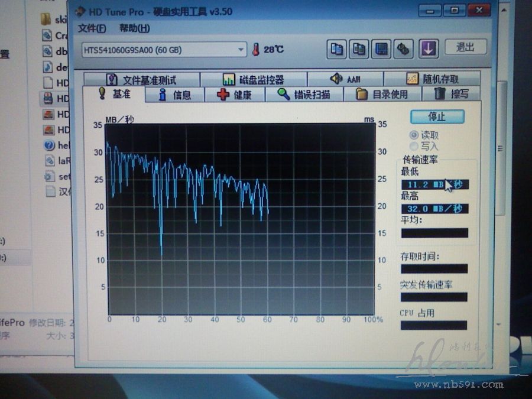Switch to the 信息 (Info) tab
Image resolution: width=532 pixels, height=399 pixels.
click(x=174, y=95)
